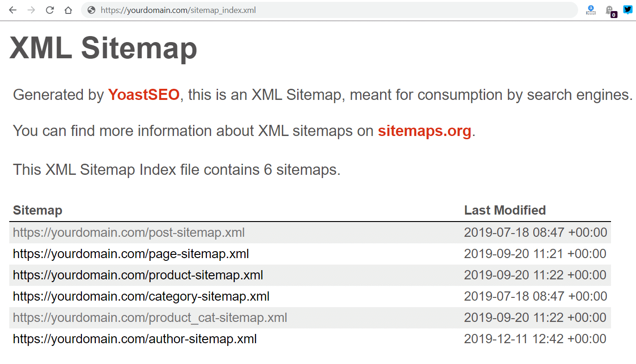Click the Sitemap column header
Screen dimensions: 636x364
(x=37, y=210)
